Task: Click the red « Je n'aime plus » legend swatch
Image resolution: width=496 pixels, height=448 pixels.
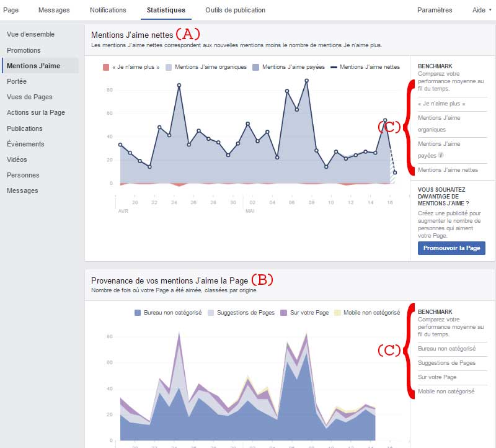Action: click(x=106, y=67)
